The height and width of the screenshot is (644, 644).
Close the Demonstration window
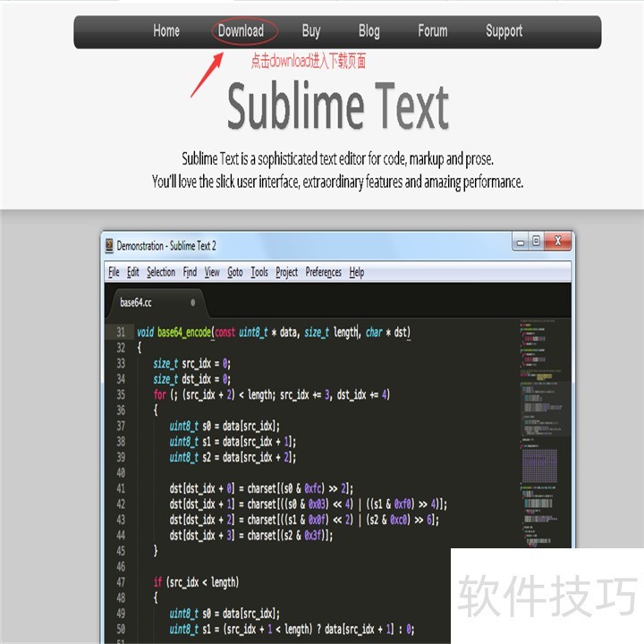click(x=558, y=241)
